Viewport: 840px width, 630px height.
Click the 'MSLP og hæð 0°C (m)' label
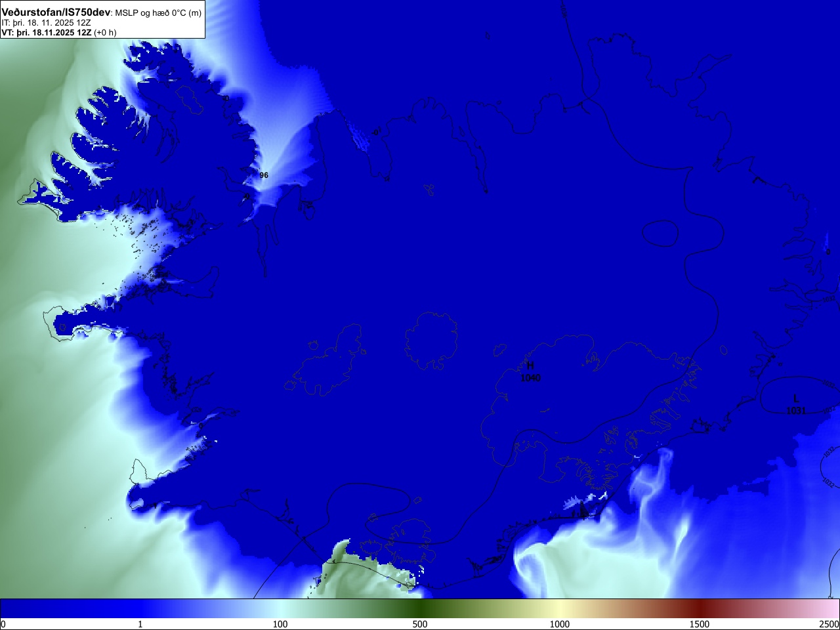click(x=158, y=13)
